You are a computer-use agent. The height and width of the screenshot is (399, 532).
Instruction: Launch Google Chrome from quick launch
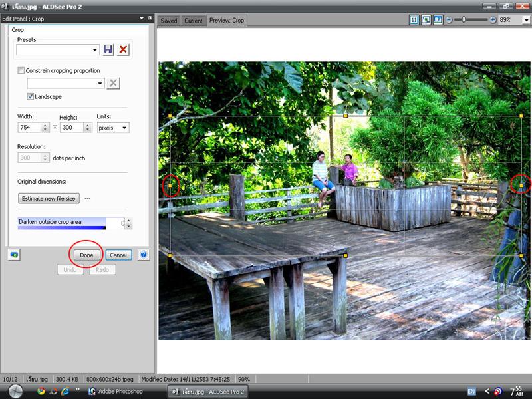[x=41, y=391]
